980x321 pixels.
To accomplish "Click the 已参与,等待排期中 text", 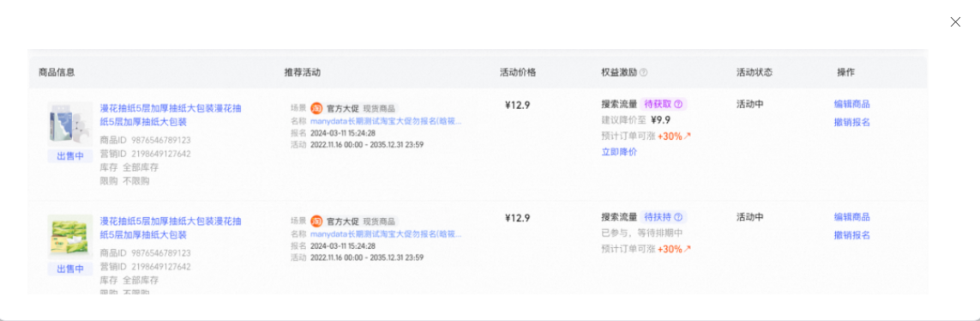I will (x=642, y=233).
